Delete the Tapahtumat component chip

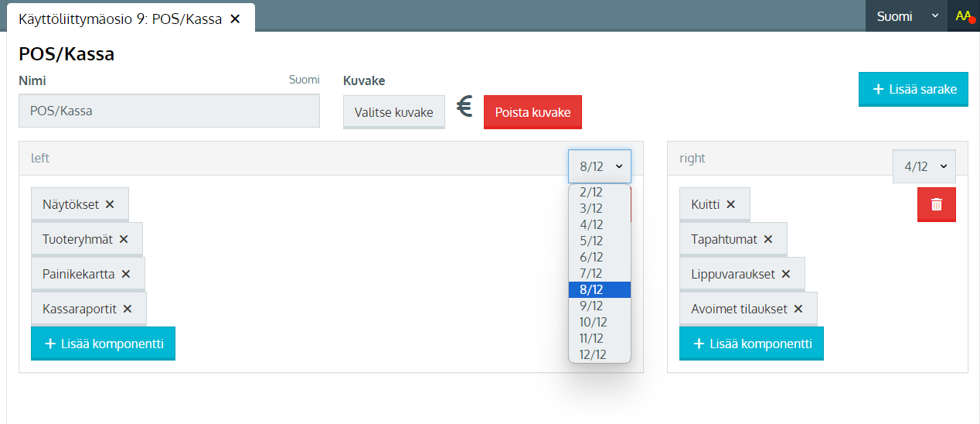(768, 239)
